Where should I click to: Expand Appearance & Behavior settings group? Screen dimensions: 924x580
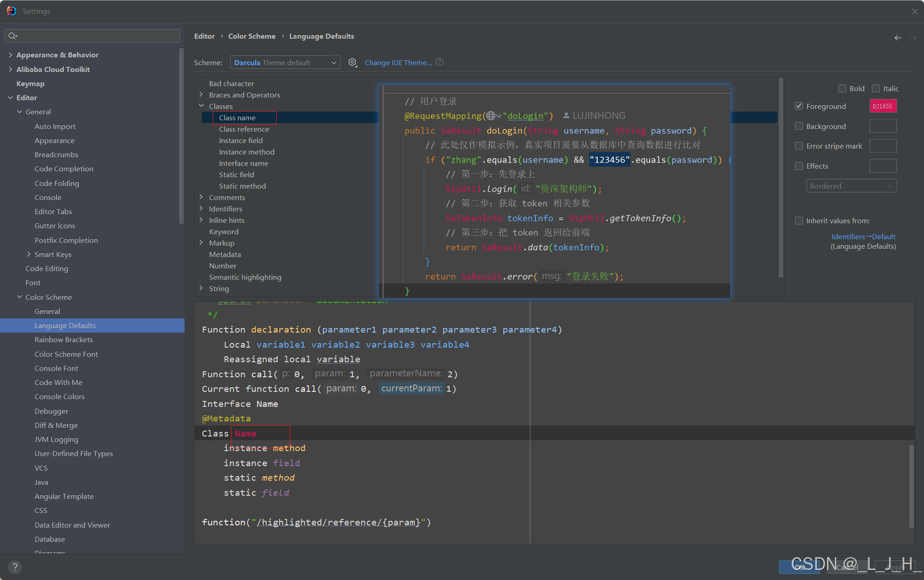click(x=10, y=55)
